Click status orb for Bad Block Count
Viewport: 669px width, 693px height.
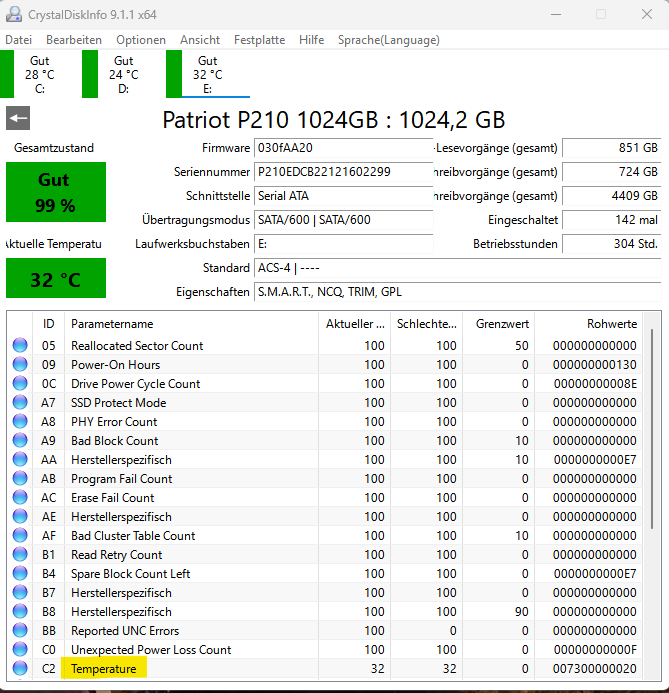point(20,440)
